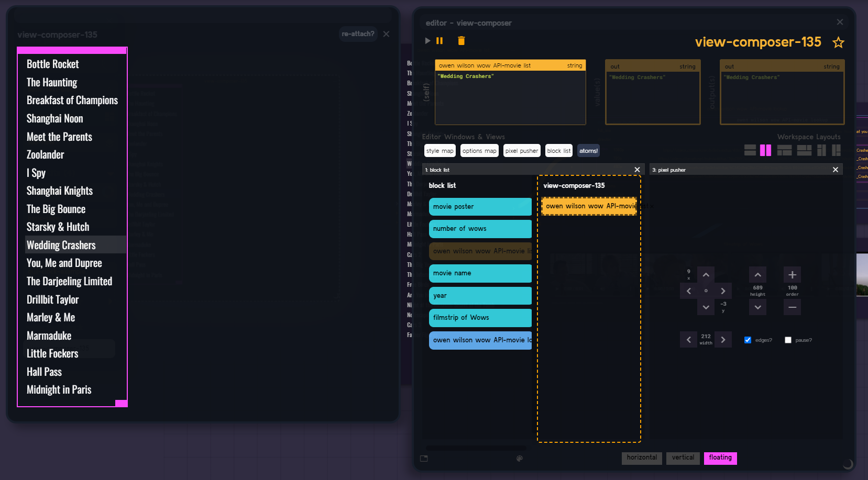
Task: Open the pixel pusher tab
Action: coord(522,151)
